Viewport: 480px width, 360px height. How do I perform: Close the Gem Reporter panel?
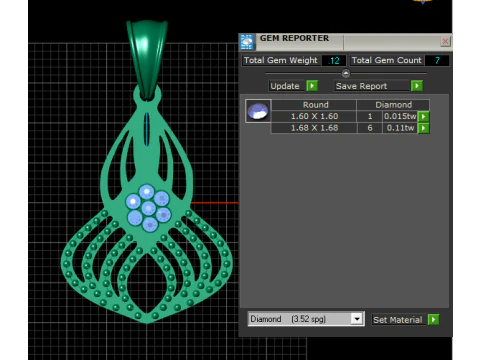[445, 41]
